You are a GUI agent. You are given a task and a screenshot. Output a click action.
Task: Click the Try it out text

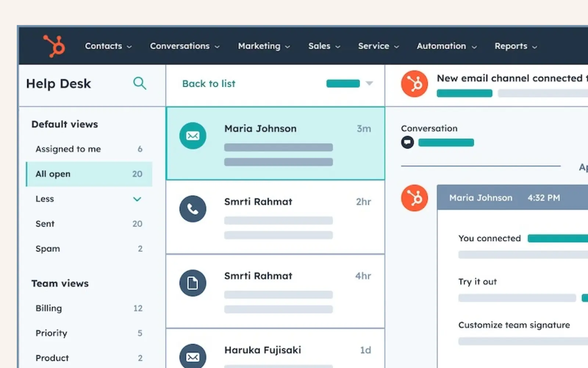pos(477,282)
